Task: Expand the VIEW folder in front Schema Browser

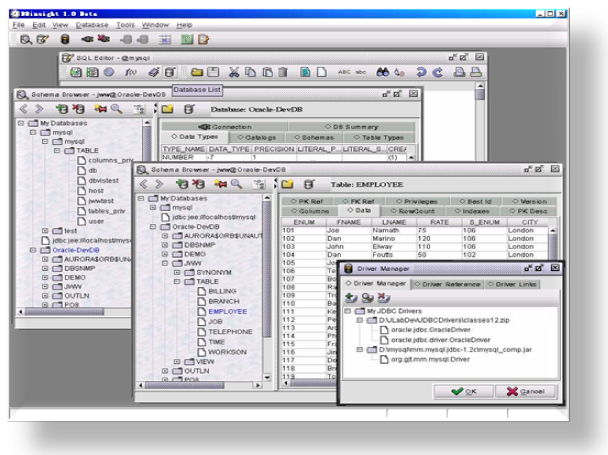Action: (x=177, y=362)
